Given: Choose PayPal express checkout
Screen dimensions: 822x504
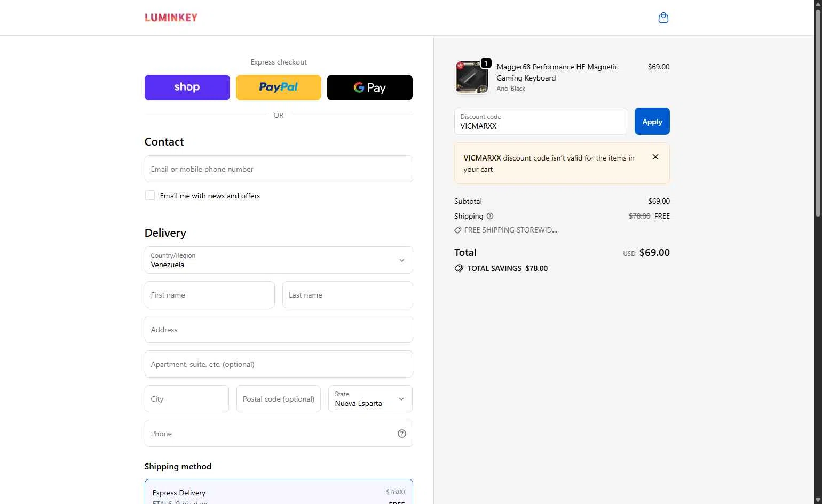Looking at the screenshot, I should click(x=279, y=87).
